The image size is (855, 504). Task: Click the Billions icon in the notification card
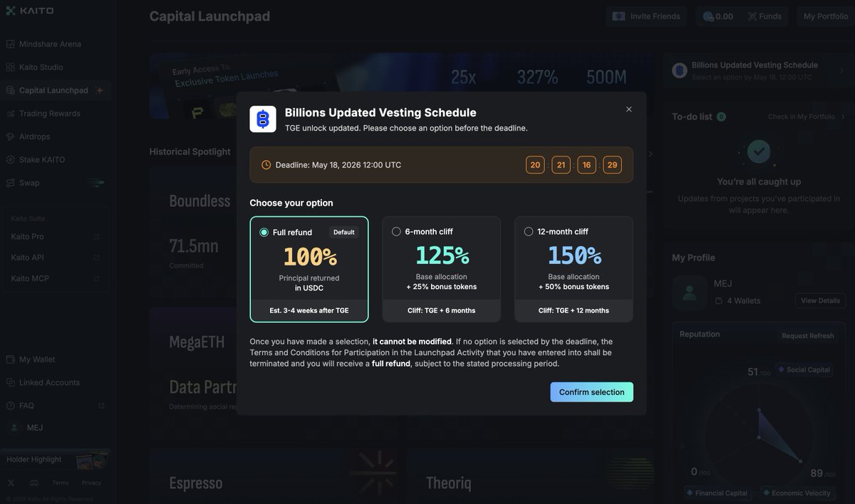(x=680, y=70)
